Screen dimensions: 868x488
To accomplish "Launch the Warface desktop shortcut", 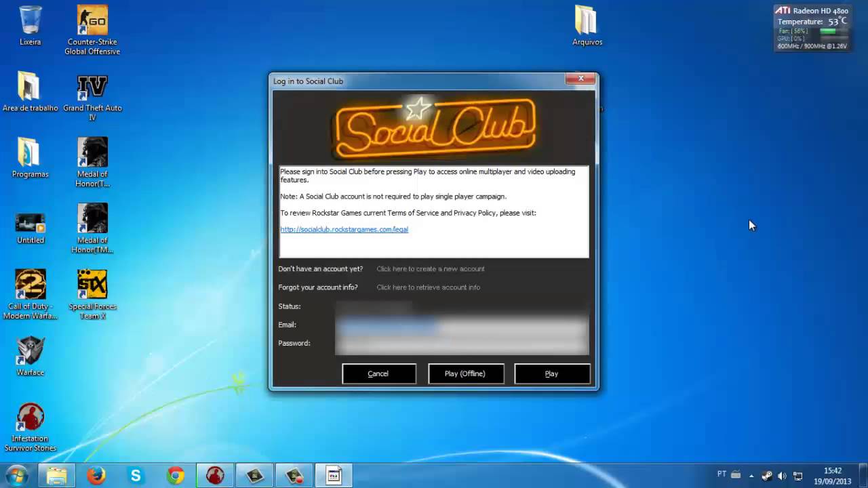I will click(x=30, y=356).
